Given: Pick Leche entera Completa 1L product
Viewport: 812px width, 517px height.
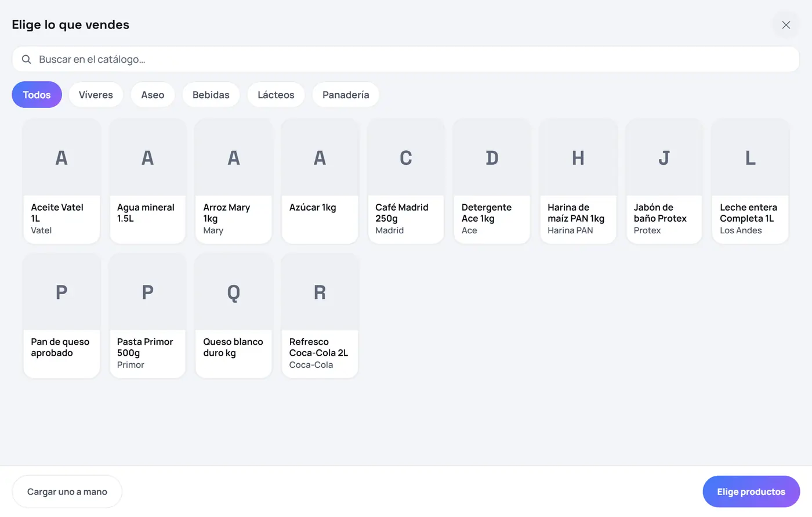Looking at the screenshot, I should click(751, 182).
